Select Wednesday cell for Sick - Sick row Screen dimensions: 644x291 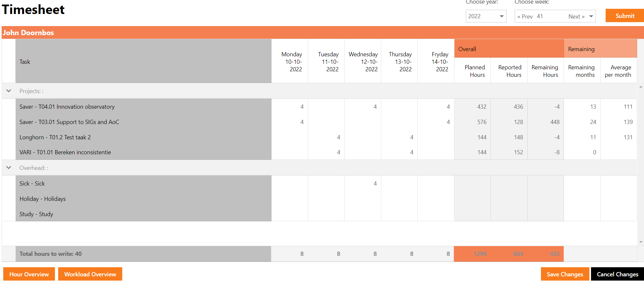click(363, 183)
